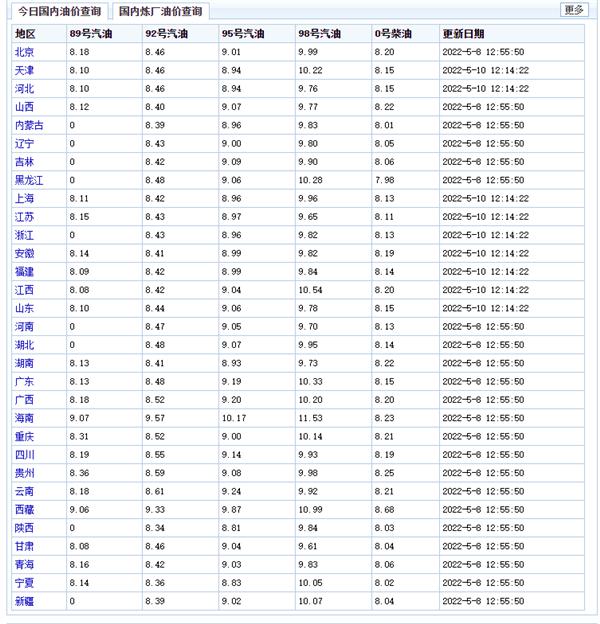Select 江苏 98号汽油 price 9.65
The image size is (600, 624).
(x=308, y=217)
